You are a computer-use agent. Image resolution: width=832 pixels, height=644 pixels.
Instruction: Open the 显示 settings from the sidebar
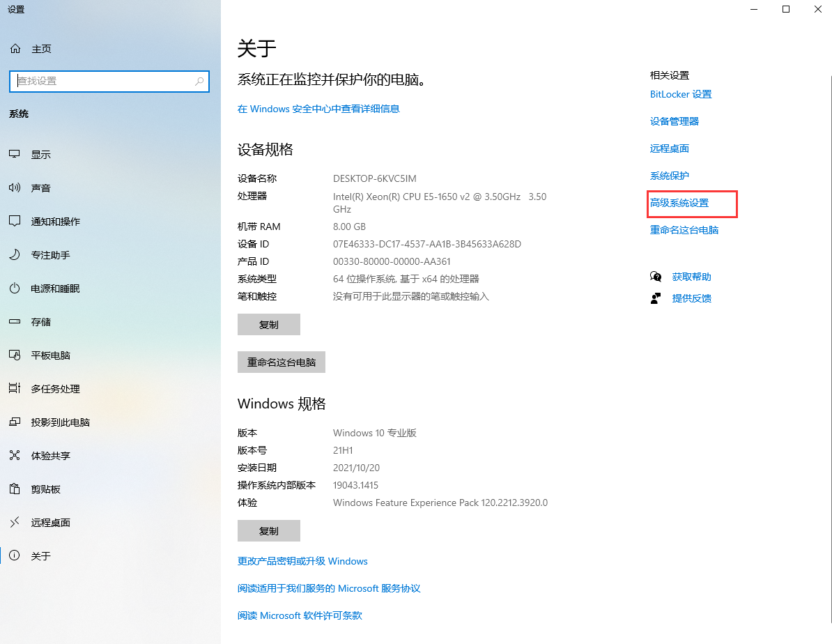pos(42,154)
